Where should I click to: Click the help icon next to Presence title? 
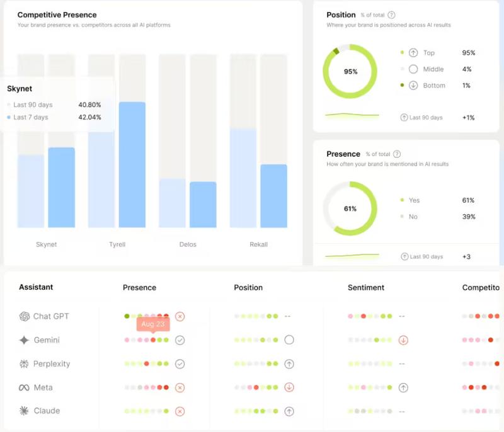tap(397, 154)
